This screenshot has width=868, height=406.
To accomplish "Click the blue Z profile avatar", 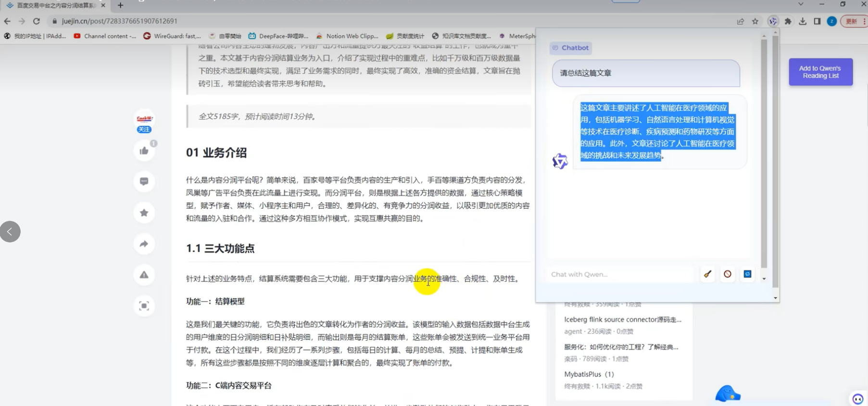I will pos(831,21).
